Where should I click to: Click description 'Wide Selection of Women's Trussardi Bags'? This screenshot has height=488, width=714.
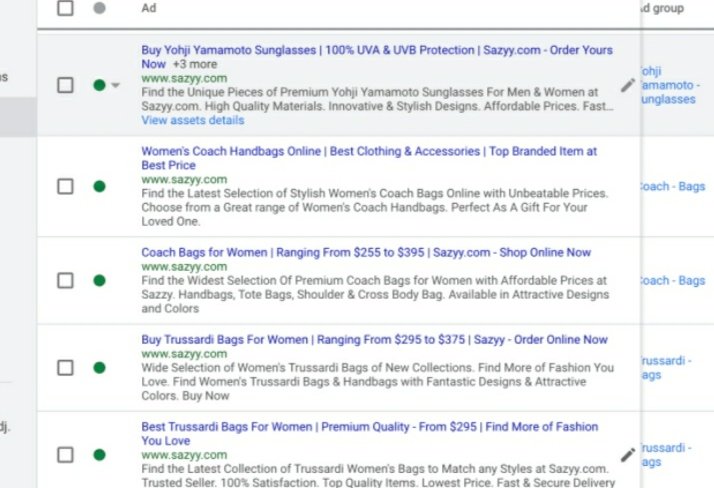[x=377, y=381]
